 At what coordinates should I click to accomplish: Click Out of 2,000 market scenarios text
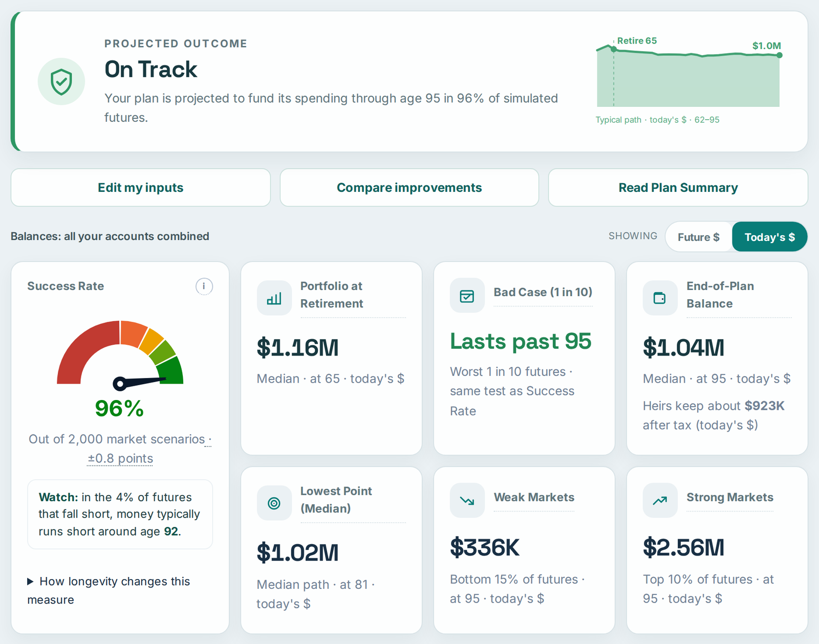pyautogui.click(x=117, y=439)
